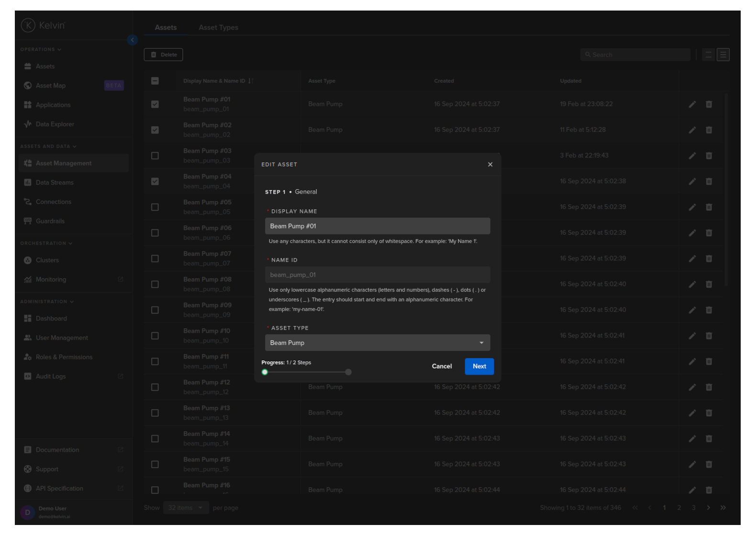Click the Next button in dialog
This screenshot has width=756, height=536.
point(479,367)
